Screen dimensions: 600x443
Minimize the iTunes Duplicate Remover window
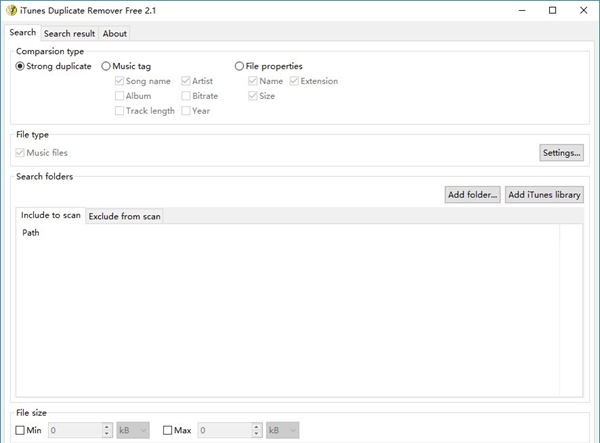pos(522,10)
